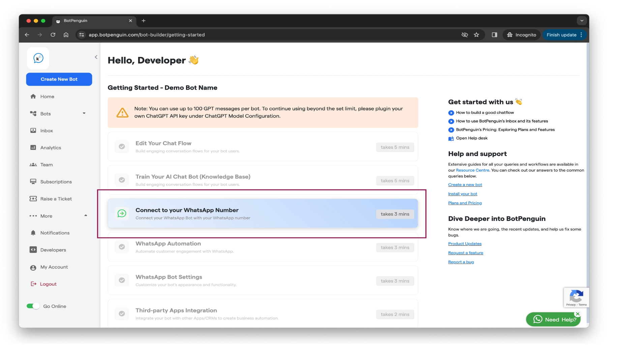Click the Developers code icon
This screenshot has width=629, height=364.
pyautogui.click(x=33, y=250)
